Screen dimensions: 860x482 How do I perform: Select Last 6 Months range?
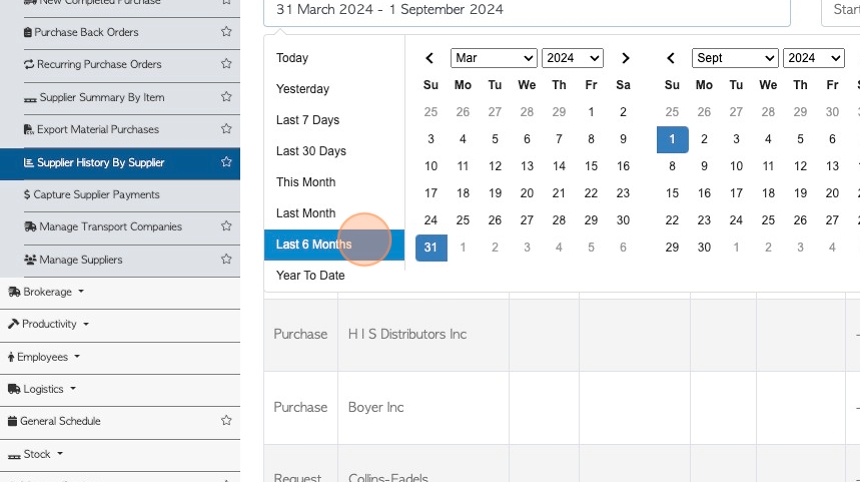334,245
